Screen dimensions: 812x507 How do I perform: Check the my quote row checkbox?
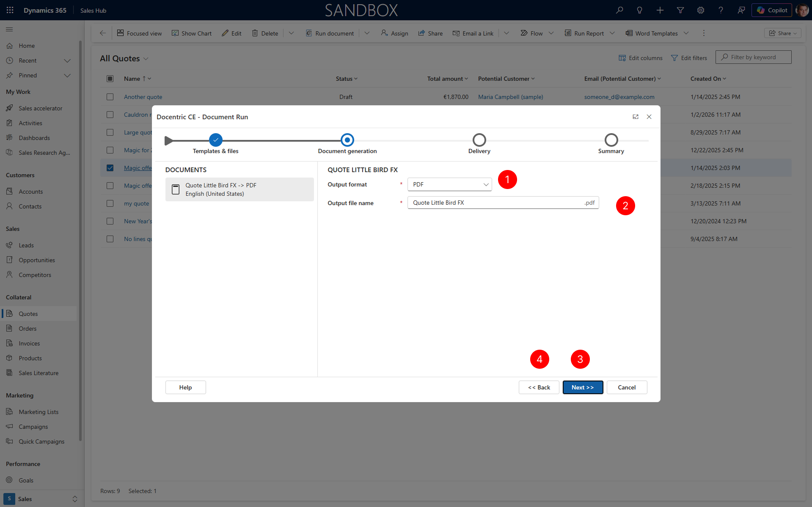click(110, 203)
